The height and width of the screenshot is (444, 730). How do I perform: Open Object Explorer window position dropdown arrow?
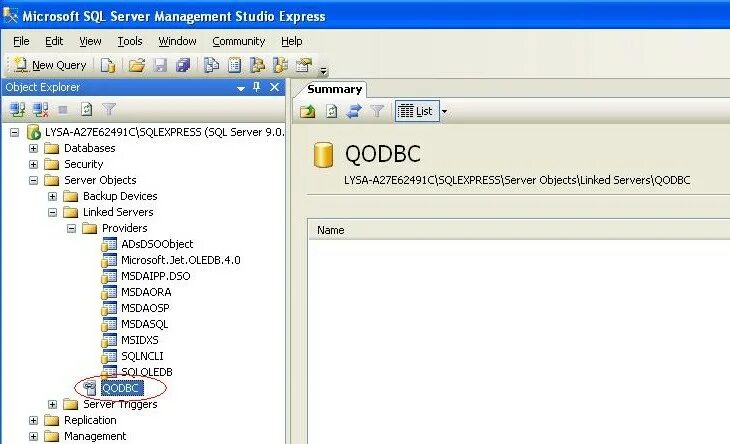[x=241, y=88]
